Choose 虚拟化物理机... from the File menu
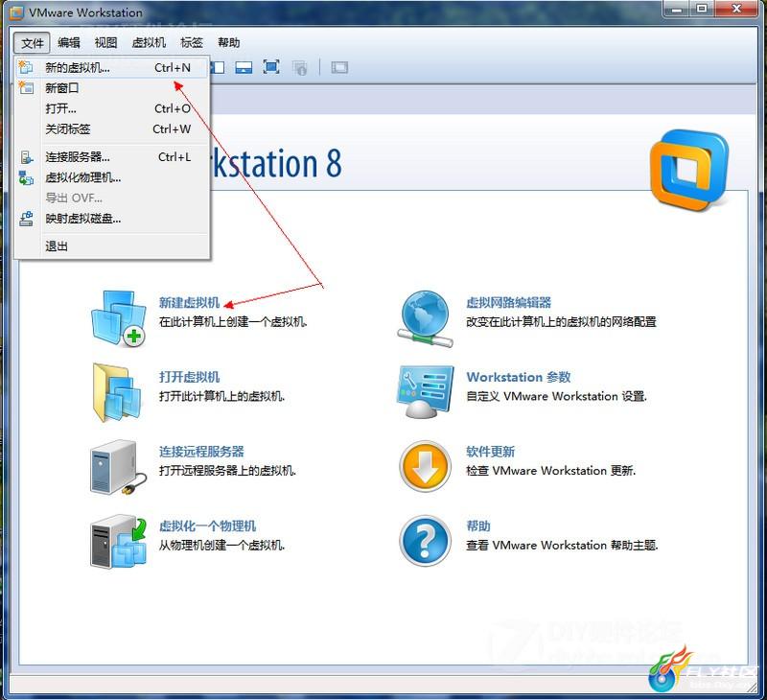The width and height of the screenshot is (767, 700). tap(112, 177)
